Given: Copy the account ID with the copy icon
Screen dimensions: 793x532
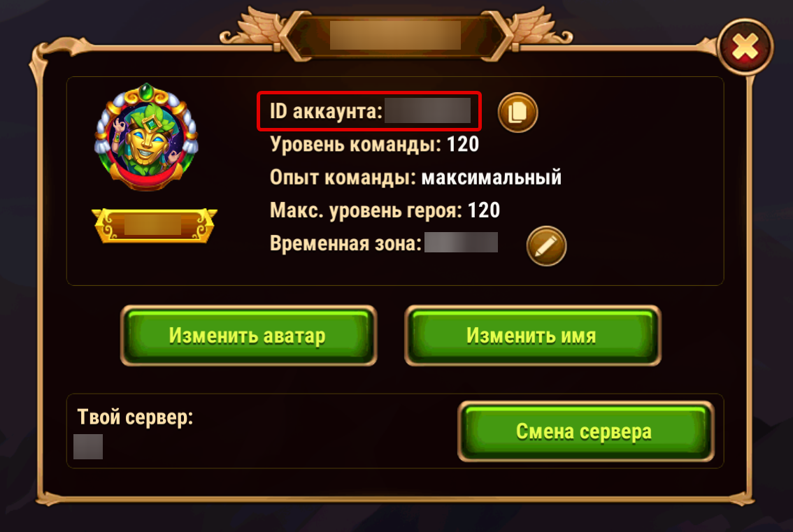Looking at the screenshot, I should coord(517,113).
